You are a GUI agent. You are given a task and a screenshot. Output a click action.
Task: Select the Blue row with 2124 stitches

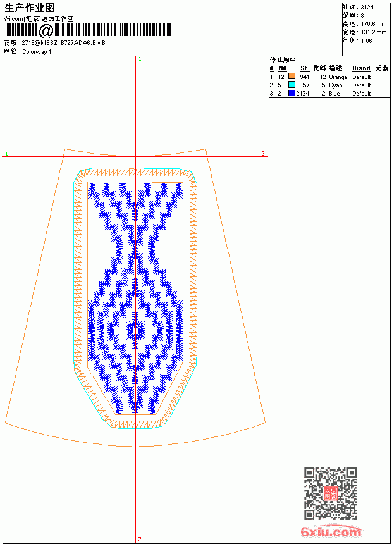tap(329, 94)
